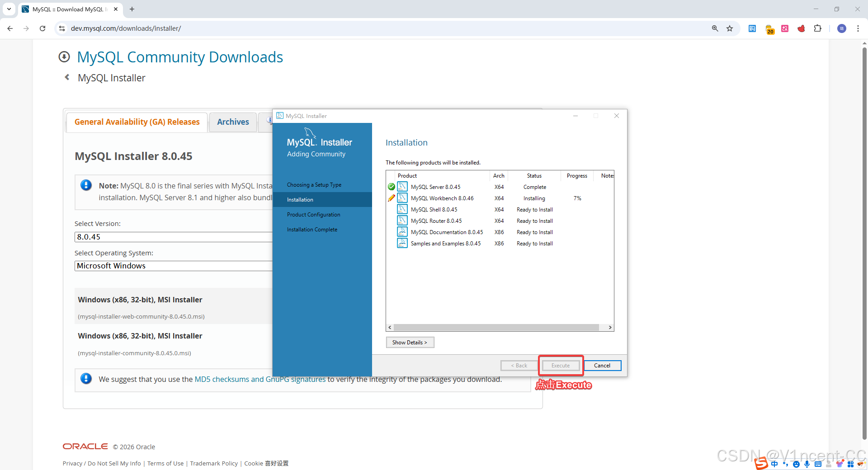Open the tab search dropdown chevron
The height and width of the screenshot is (470, 868).
point(9,9)
